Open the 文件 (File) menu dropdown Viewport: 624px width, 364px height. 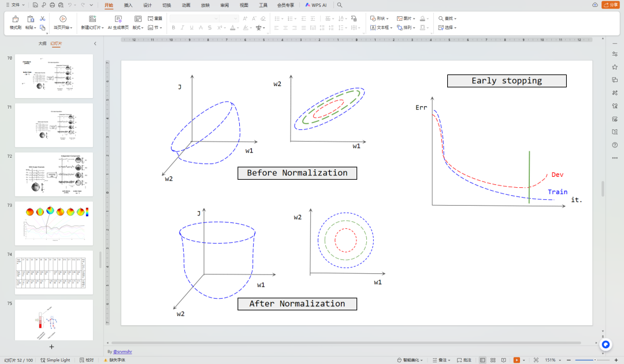click(14, 5)
